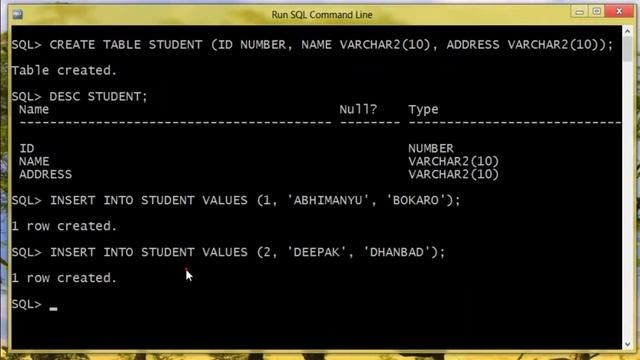Click the 'ID' column row
The height and width of the screenshot is (360, 640).
coord(27,148)
